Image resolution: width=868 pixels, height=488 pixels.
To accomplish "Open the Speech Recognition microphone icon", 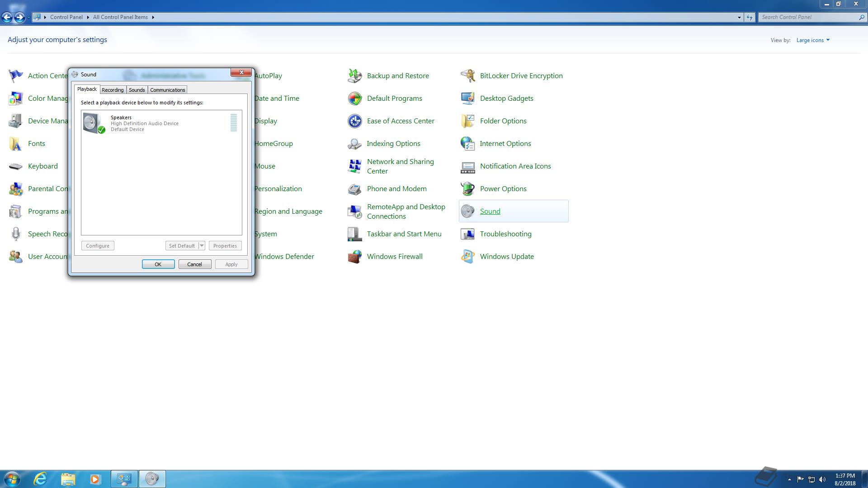I will click(x=16, y=234).
